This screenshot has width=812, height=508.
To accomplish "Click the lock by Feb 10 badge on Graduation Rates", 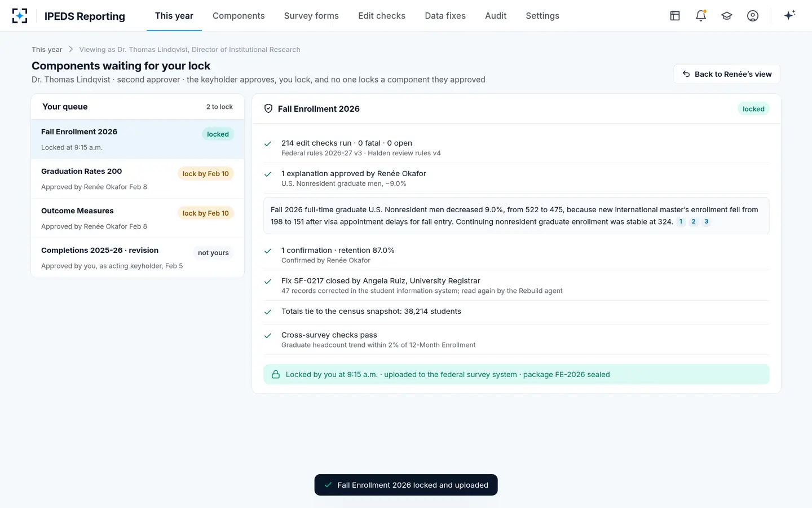I will pos(206,174).
